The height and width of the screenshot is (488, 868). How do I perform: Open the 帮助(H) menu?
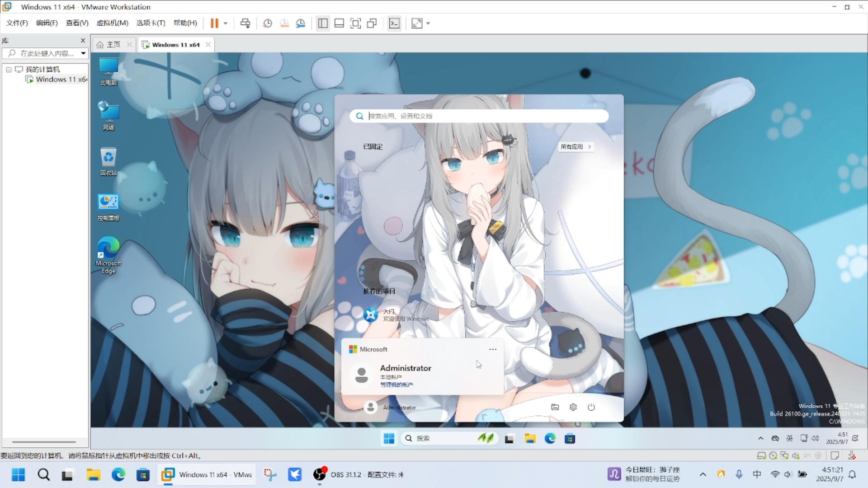tap(185, 23)
